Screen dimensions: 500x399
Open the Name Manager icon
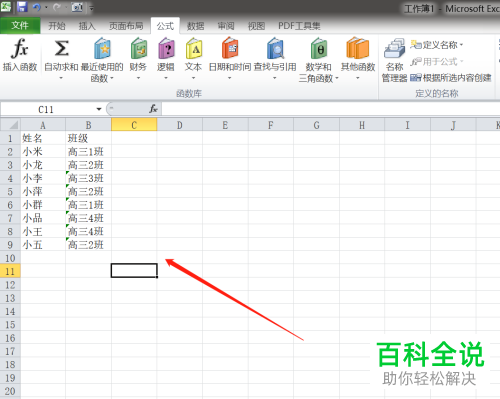(394, 49)
